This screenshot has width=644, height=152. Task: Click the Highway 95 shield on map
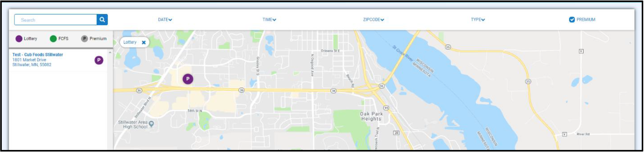386,108
